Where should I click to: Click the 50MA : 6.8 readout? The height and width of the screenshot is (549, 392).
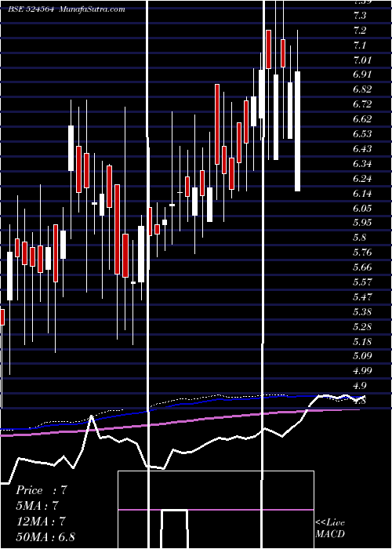coord(45,536)
